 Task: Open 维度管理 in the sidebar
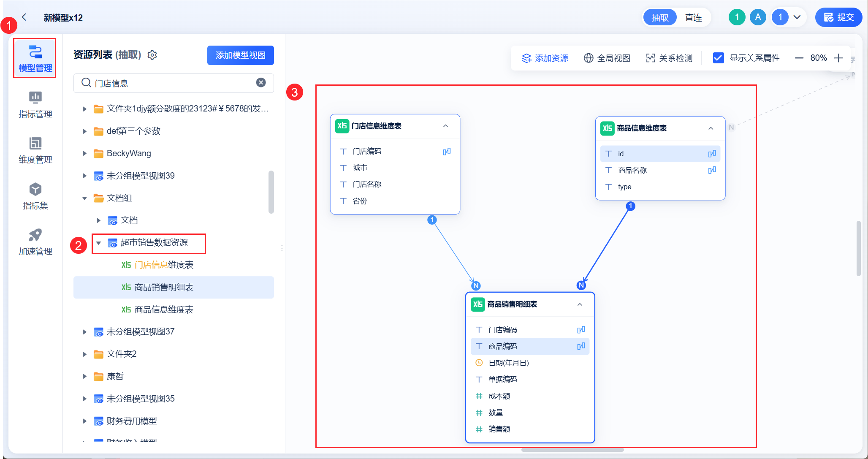click(35, 150)
